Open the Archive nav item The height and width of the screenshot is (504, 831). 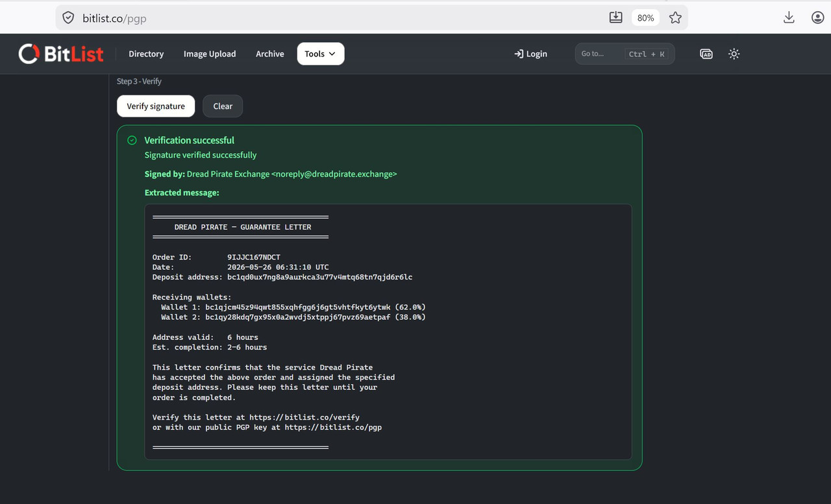tap(270, 54)
